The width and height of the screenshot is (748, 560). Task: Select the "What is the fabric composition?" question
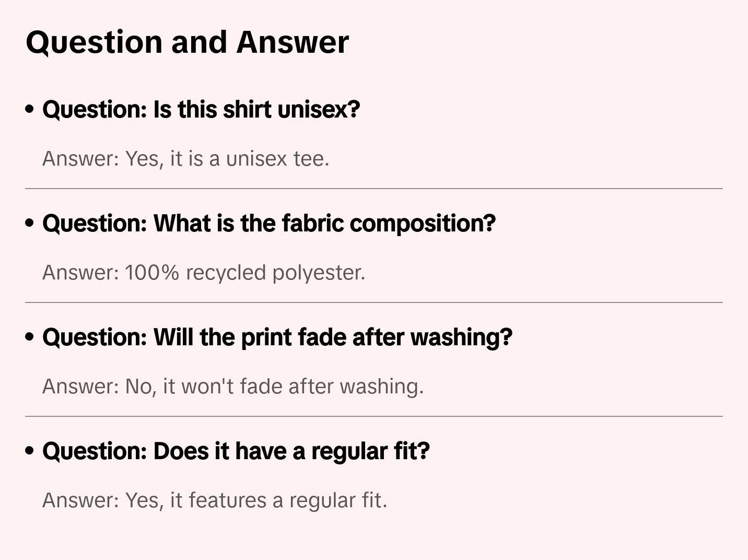269,224
